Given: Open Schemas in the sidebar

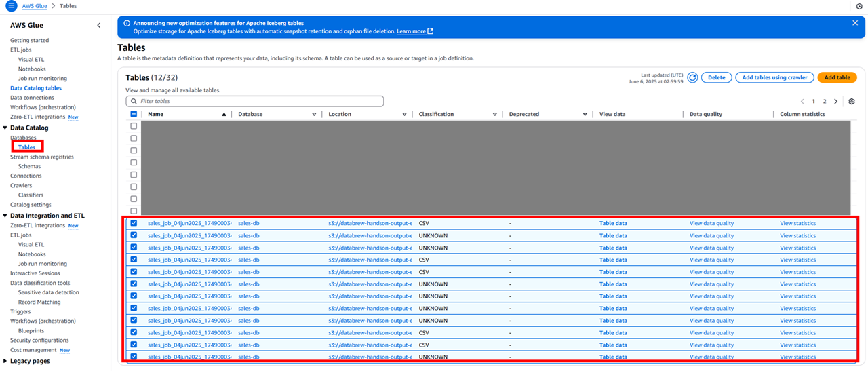Looking at the screenshot, I should [x=29, y=166].
